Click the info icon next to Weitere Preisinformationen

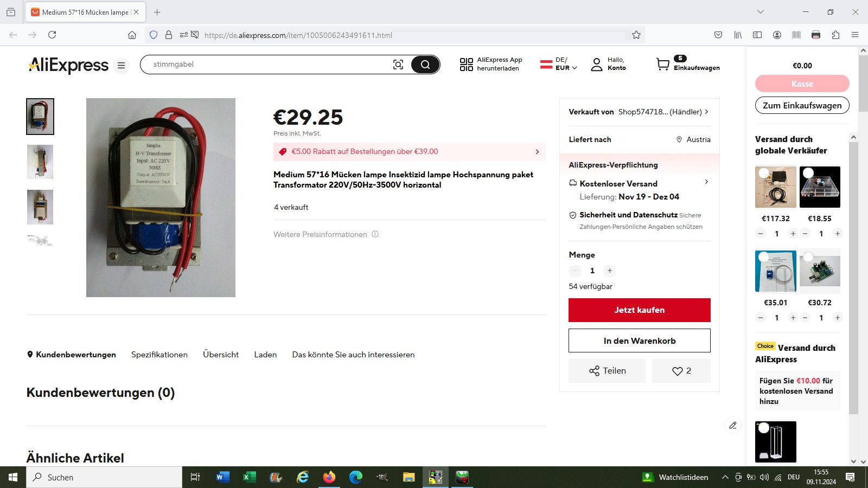point(375,234)
